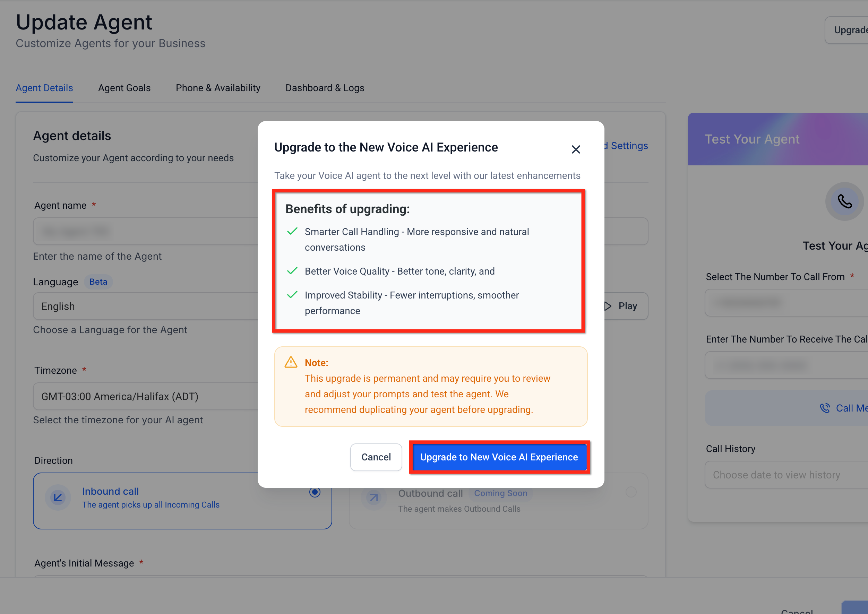Click the Inbound call arrow icon

click(58, 498)
